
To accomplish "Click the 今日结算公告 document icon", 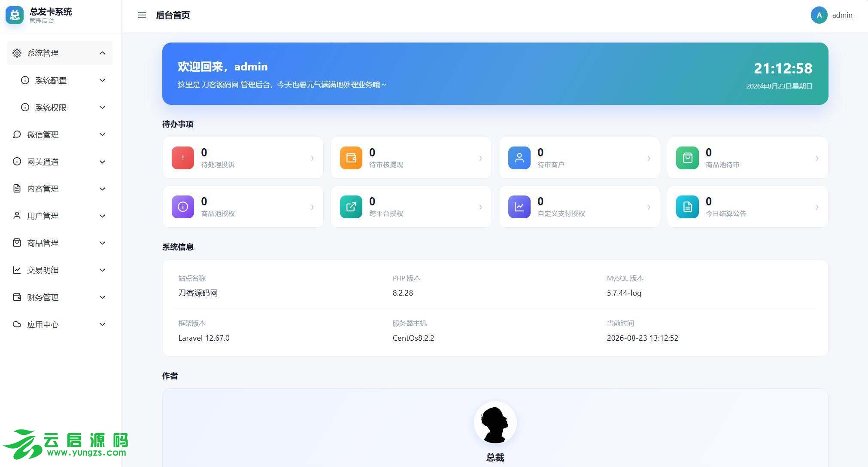I will (687, 207).
